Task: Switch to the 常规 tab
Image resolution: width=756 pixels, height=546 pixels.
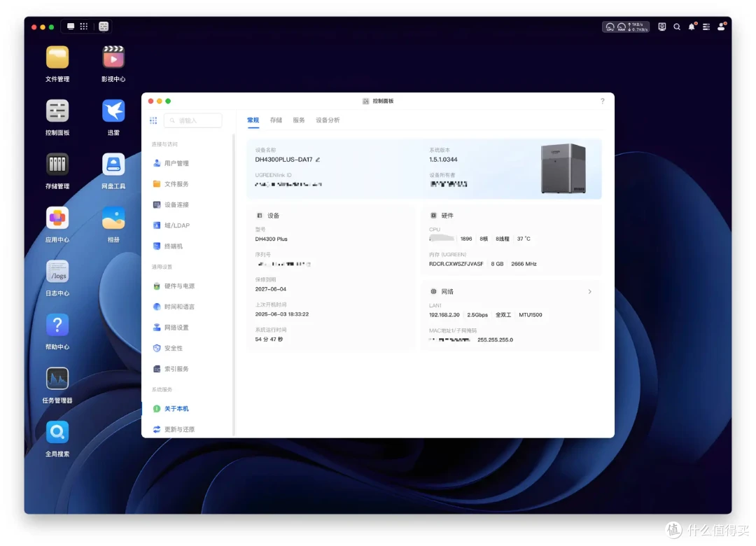Action: 253,120
